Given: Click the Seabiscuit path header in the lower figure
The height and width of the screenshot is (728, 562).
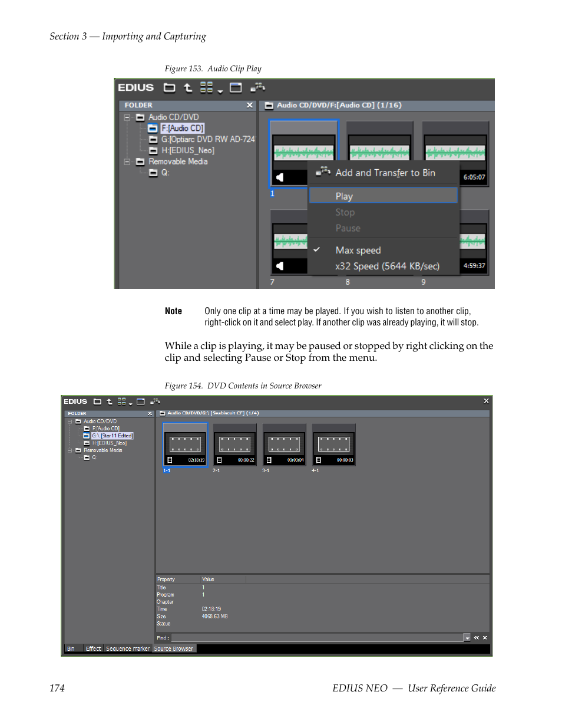Looking at the screenshot, I should click(213, 413).
